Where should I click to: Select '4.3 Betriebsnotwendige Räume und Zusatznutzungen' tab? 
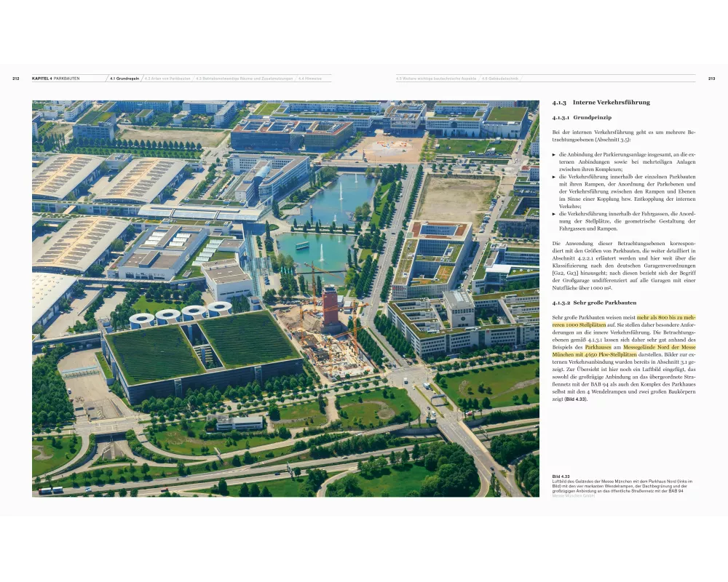[x=244, y=78]
